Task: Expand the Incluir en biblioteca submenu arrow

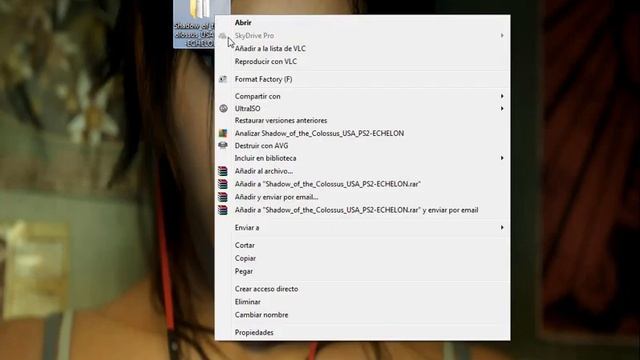Action: click(x=502, y=158)
